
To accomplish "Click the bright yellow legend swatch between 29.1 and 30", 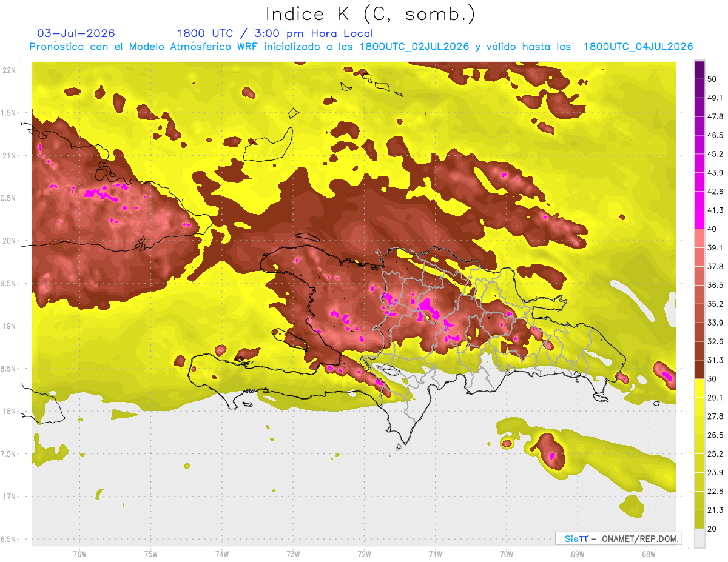I will pos(699,388).
